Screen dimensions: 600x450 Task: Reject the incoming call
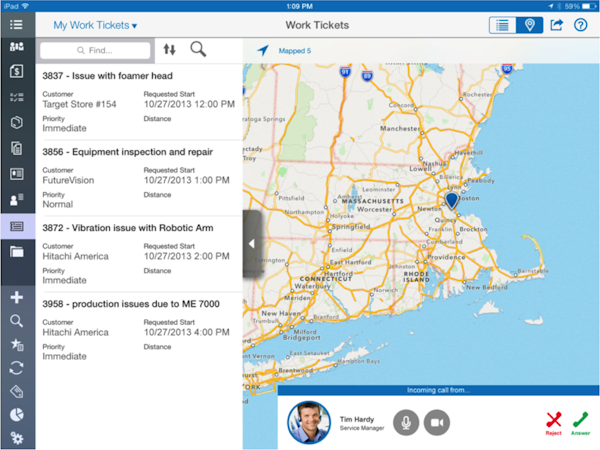click(553, 422)
